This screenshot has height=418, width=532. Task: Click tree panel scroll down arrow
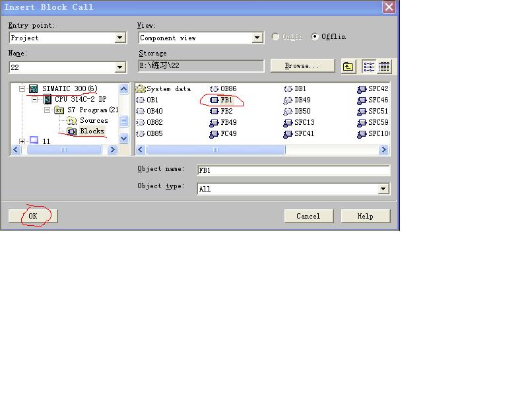pyautogui.click(x=124, y=138)
